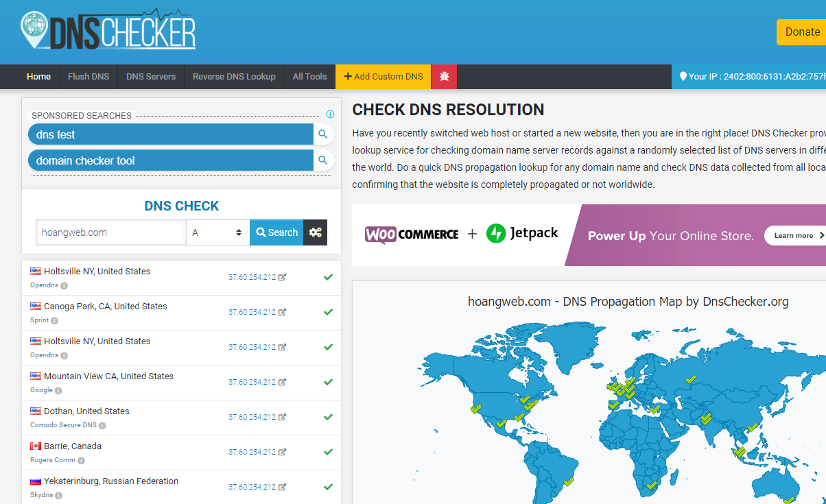This screenshot has height=504, width=826.
Task: Click green check status for Canoga Park
Action: [x=328, y=312]
